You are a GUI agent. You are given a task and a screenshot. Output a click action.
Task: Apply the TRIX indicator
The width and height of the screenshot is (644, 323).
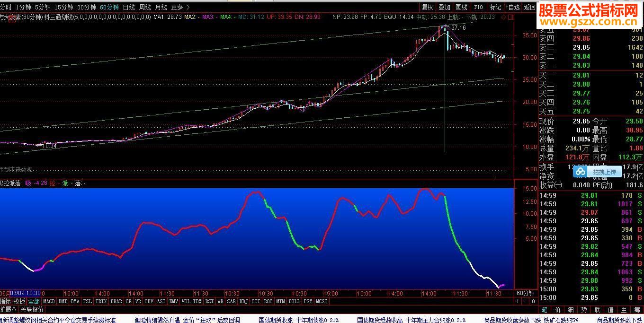(x=101, y=301)
